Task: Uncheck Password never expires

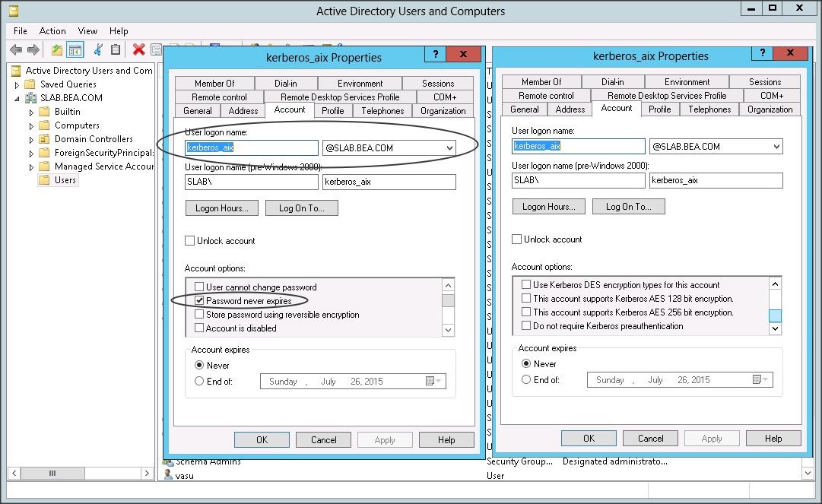Action: click(x=199, y=300)
